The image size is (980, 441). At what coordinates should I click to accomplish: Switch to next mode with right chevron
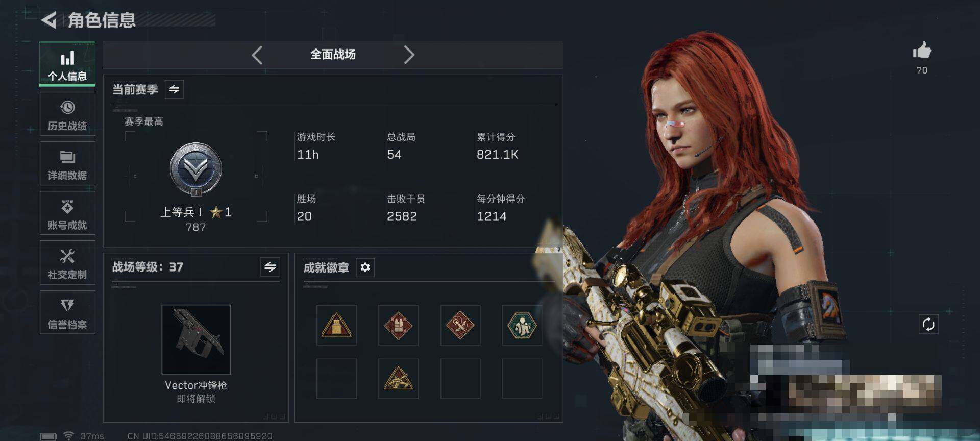coord(409,55)
